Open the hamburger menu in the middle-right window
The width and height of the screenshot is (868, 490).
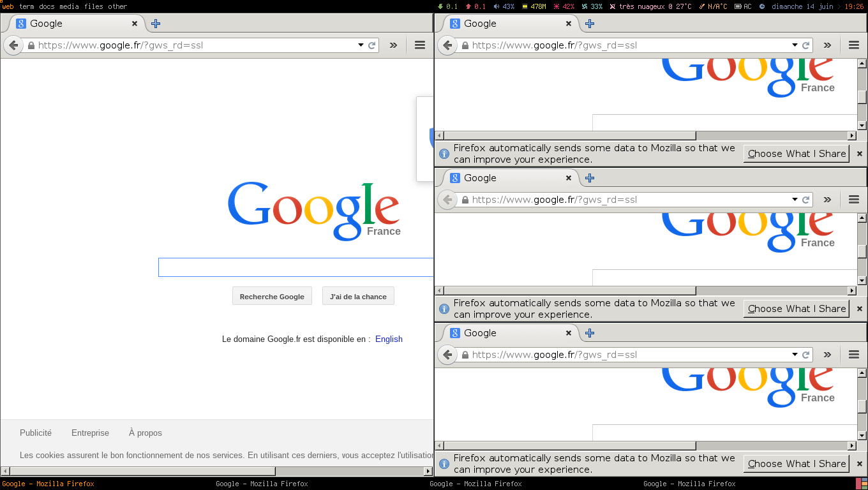(854, 200)
